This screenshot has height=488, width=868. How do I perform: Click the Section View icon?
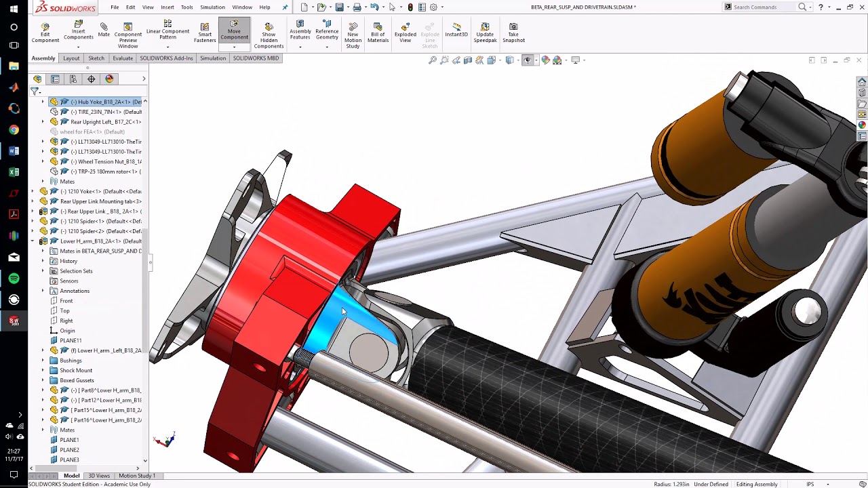[468, 60]
